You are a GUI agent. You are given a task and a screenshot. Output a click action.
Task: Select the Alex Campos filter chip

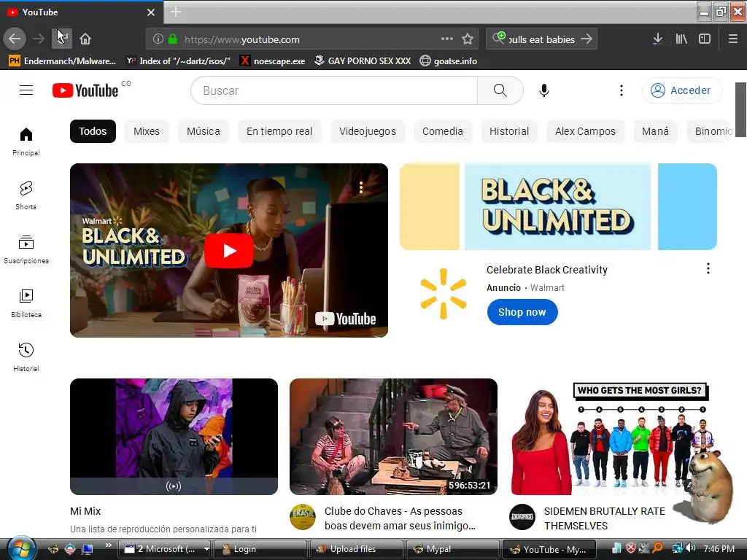585,131
